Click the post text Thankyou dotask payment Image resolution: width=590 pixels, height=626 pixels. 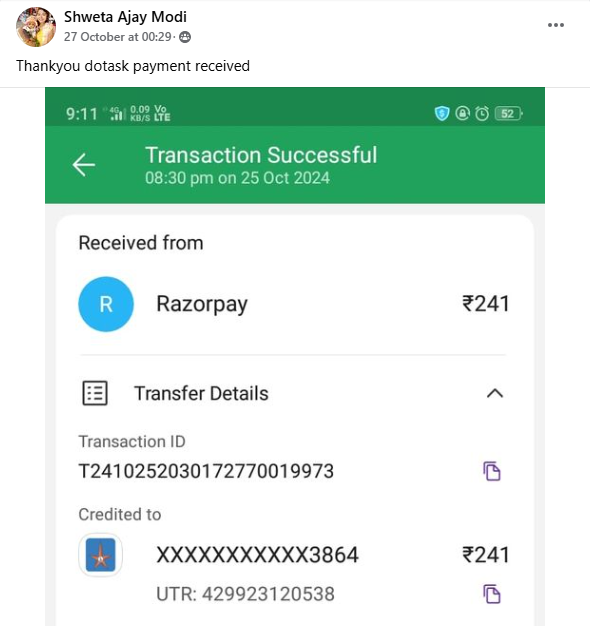pyautogui.click(x=133, y=66)
